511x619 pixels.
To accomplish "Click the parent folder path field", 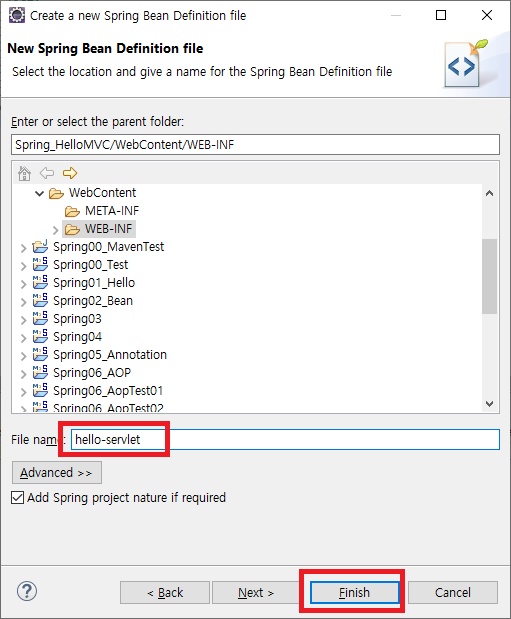I will pos(256,145).
